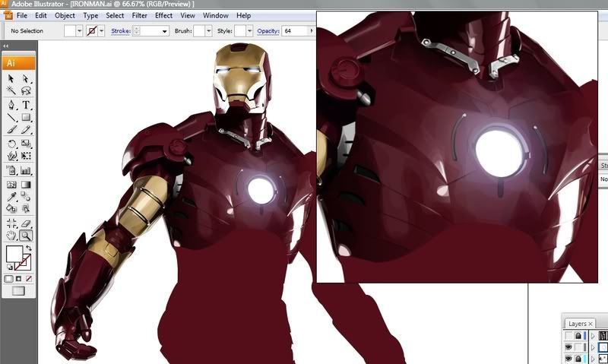Select the Line Segment tool
This screenshot has width=608, height=364.
(x=11, y=118)
